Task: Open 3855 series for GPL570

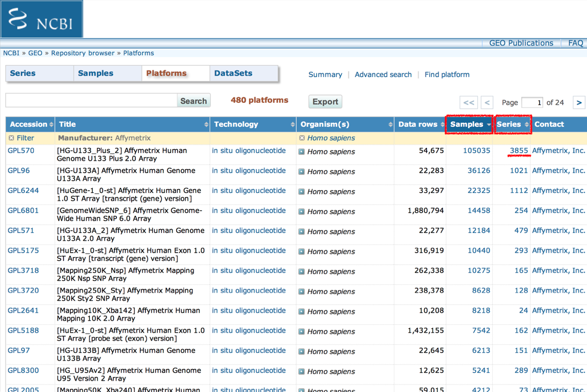Action: tap(519, 151)
